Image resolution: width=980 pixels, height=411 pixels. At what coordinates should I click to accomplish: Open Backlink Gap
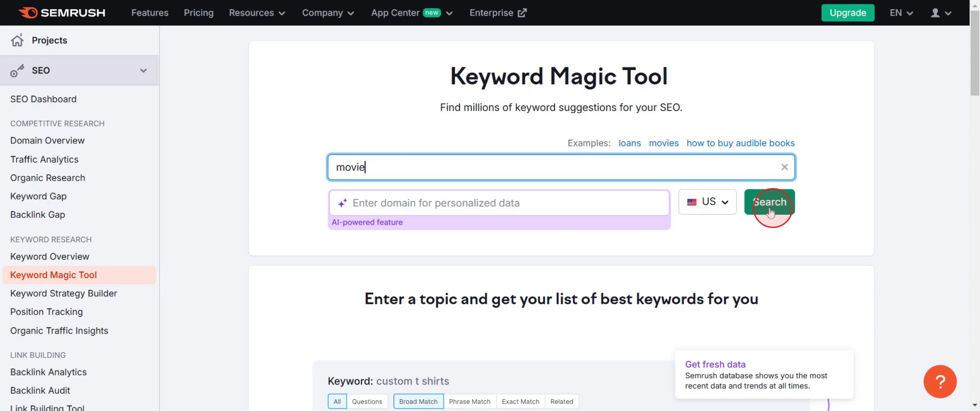[x=37, y=215]
